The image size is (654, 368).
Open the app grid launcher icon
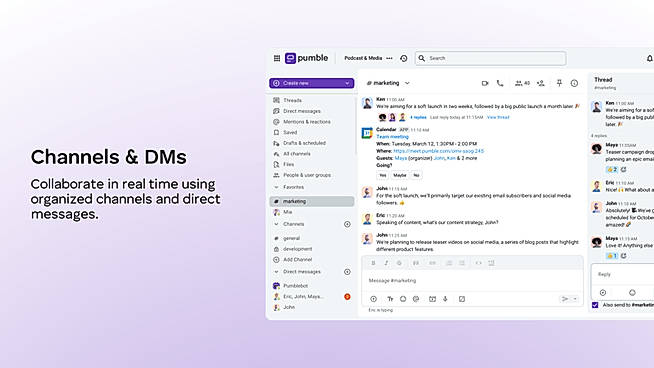click(x=277, y=58)
